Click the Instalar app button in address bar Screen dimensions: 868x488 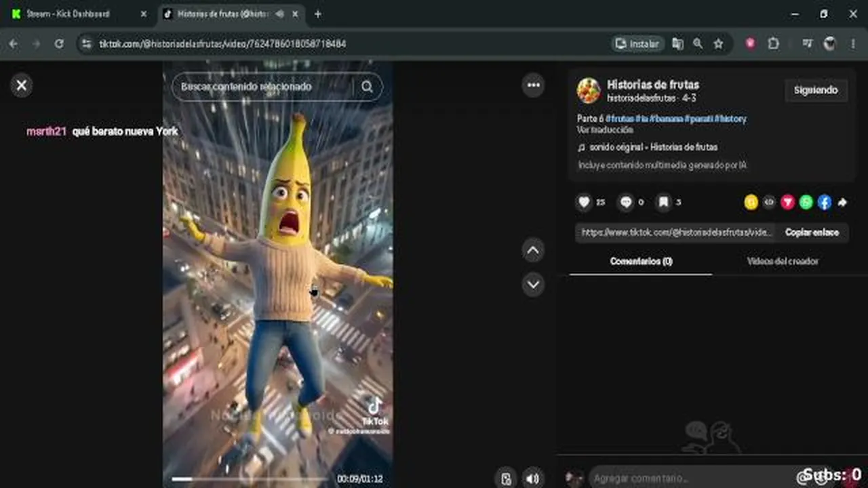pos(637,43)
